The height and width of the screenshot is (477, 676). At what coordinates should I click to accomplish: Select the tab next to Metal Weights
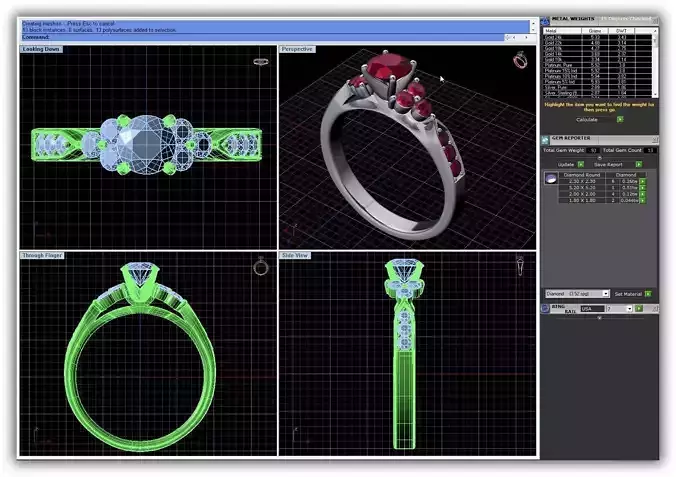pos(626,19)
